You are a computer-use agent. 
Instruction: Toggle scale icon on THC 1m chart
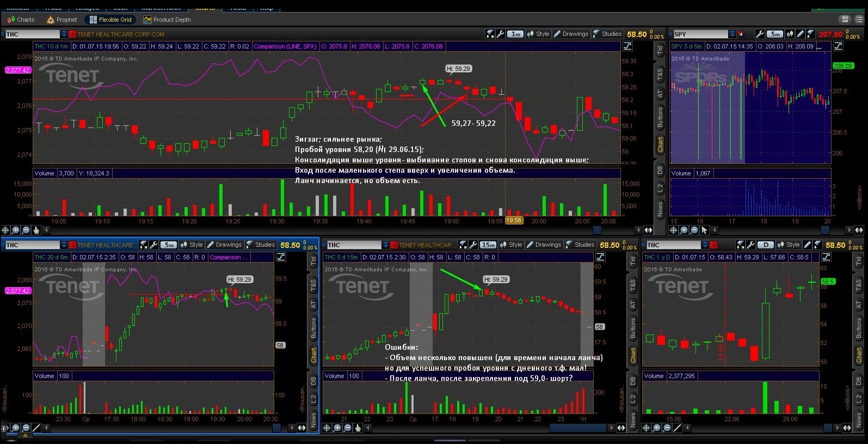627,46
